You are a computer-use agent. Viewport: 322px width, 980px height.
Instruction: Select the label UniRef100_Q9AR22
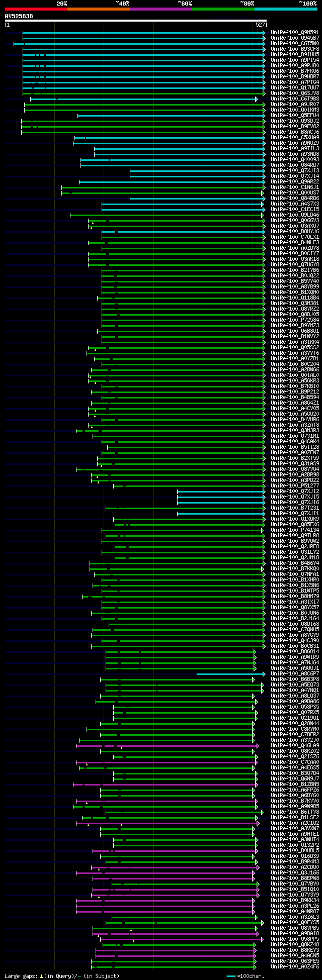(295, 181)
